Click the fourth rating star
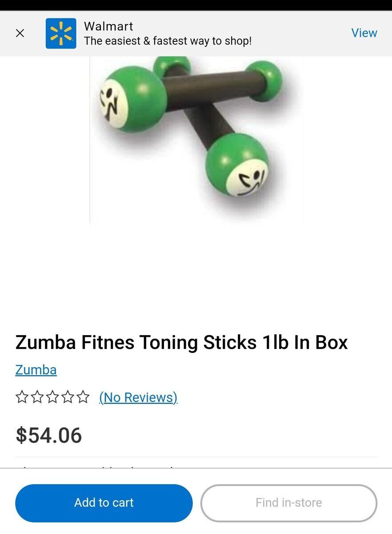The image size is (392, 534). coord(68,396)
